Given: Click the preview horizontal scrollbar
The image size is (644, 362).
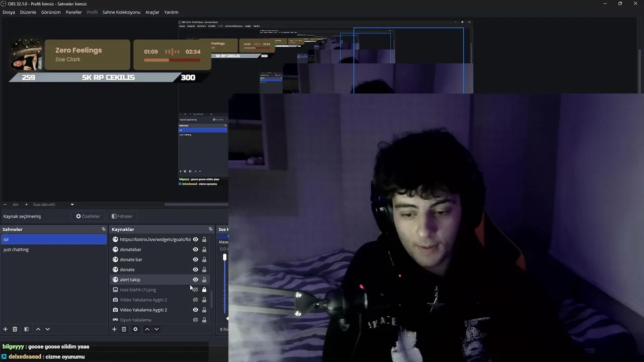Looking at the screenshot, I should [x=196, y=205].
